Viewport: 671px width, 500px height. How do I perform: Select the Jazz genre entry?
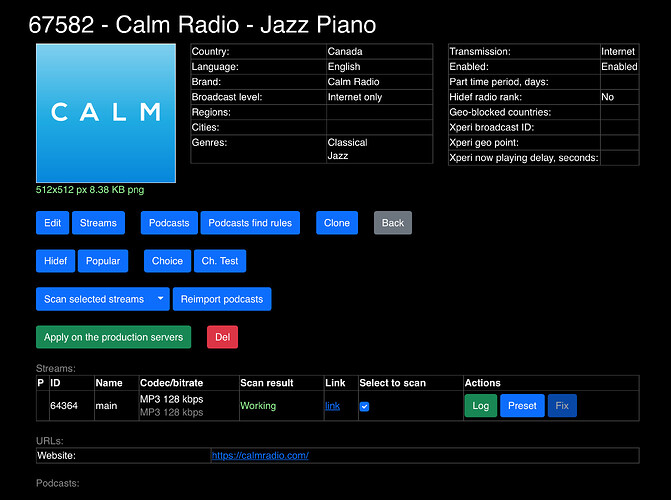coord(338,156)
